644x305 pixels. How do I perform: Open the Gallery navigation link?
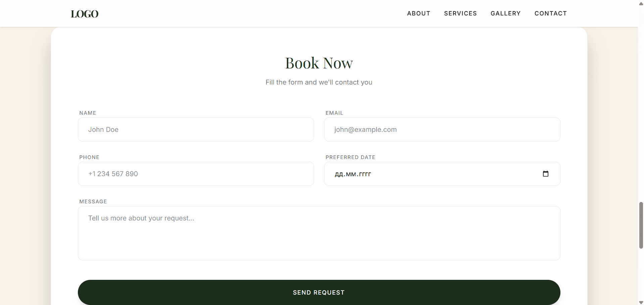pos(505,13)
